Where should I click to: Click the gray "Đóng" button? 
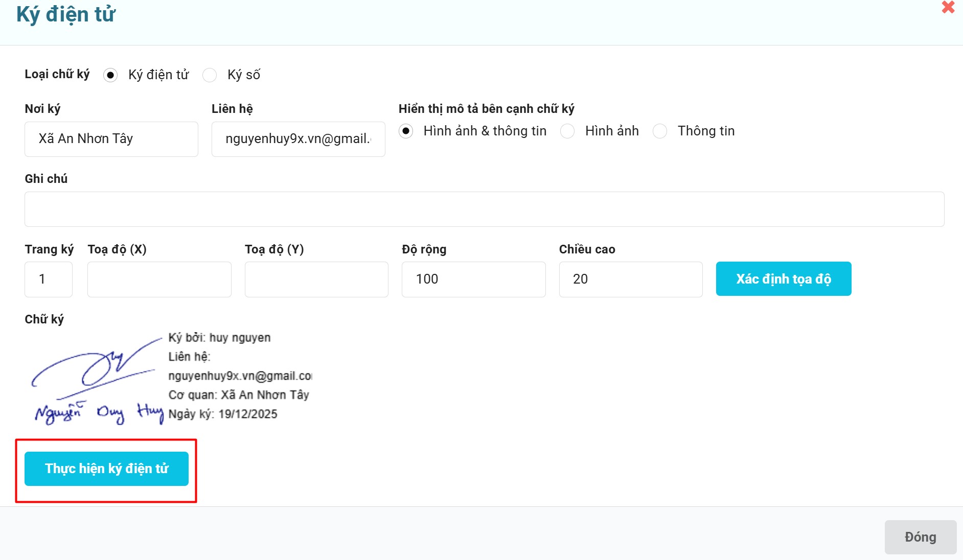pyautogui.click(x=920, y=537)
